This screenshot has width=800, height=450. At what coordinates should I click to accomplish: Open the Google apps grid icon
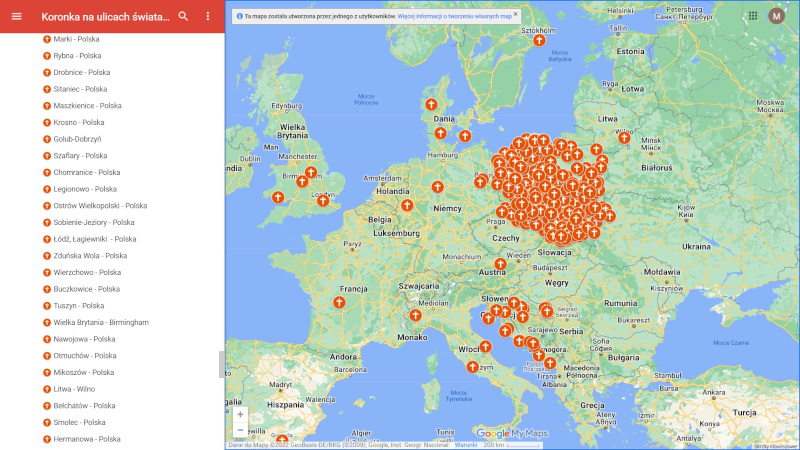(753, 16)
